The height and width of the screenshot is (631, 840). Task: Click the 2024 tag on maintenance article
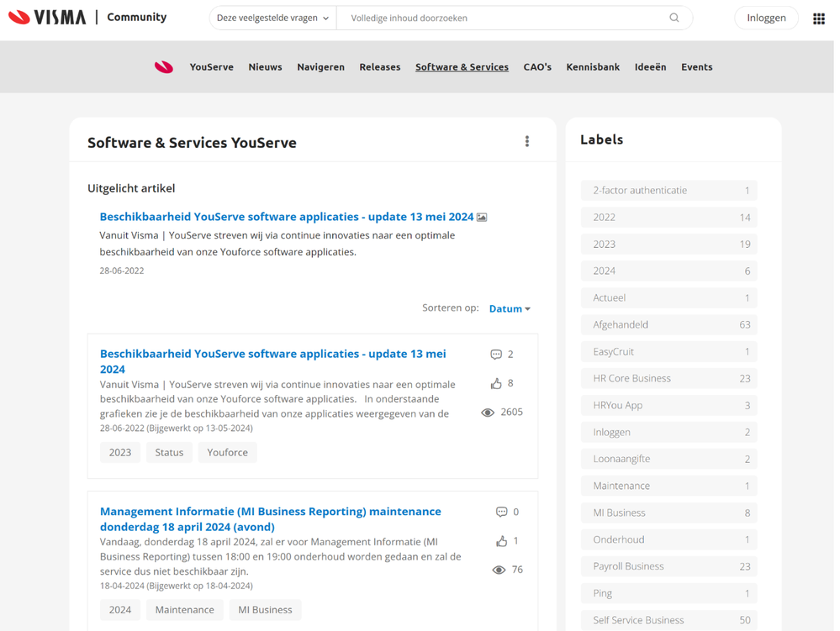coord(120,610)
